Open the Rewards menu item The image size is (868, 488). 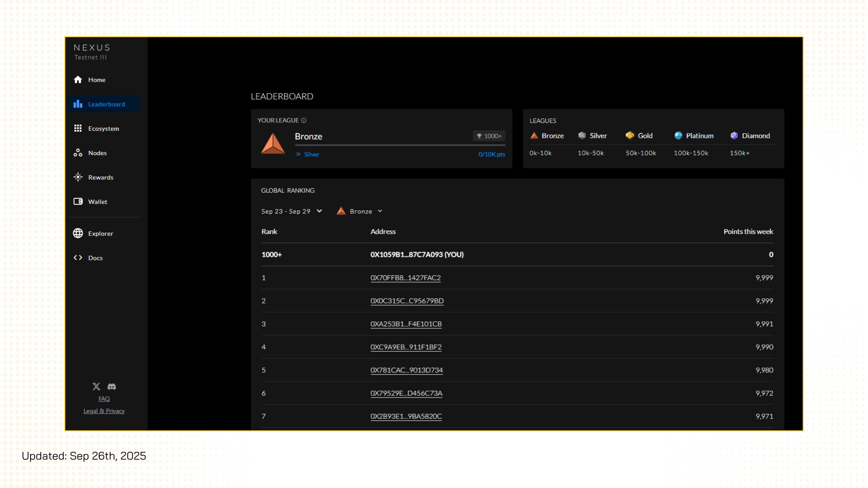pyautogui.click(x=101, y=177)
